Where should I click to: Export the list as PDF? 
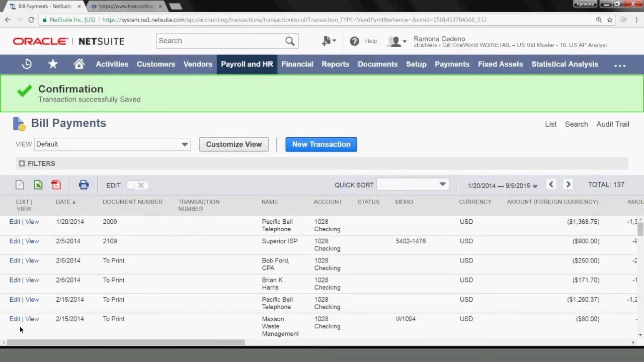click(56, 185)
